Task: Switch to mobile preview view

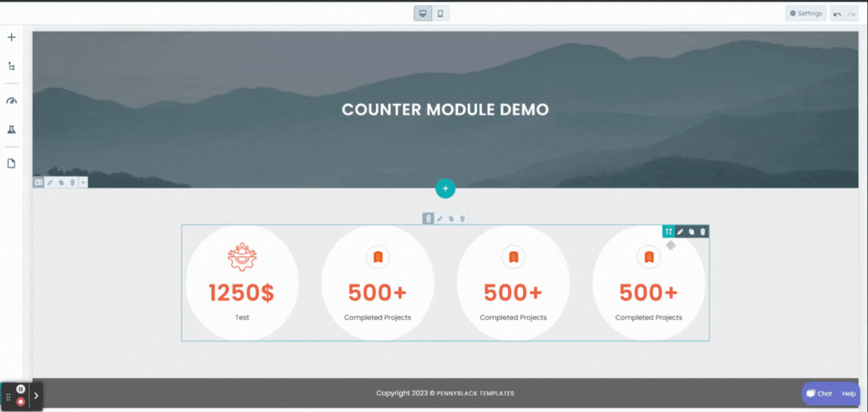Action: (x=441, y=13)
